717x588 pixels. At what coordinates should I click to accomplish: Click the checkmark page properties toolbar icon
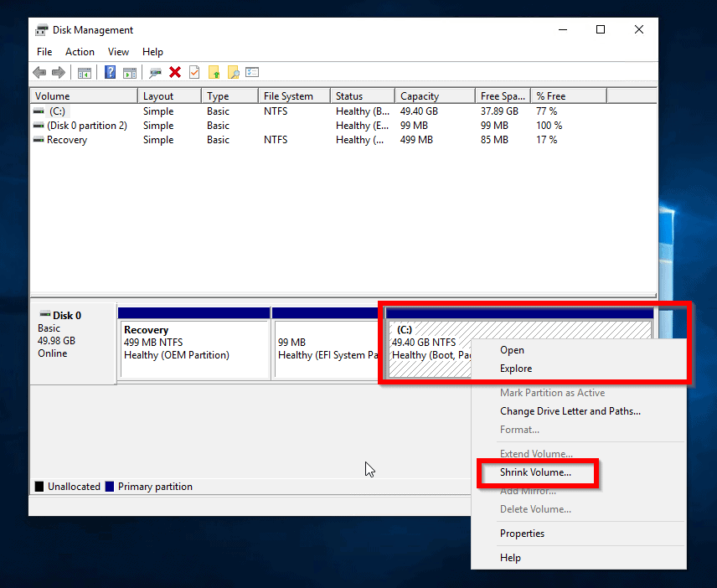(x=194, y=73)
